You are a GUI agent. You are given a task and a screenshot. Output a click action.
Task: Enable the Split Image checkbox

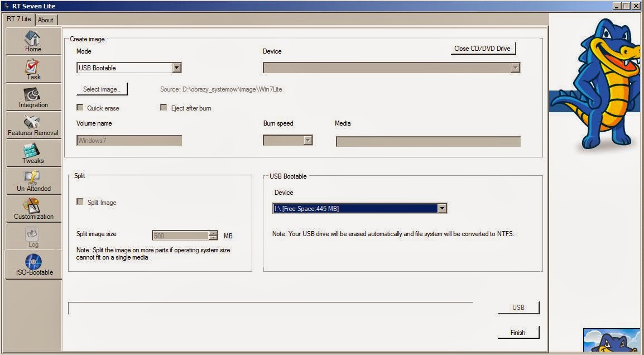point(80,202)
